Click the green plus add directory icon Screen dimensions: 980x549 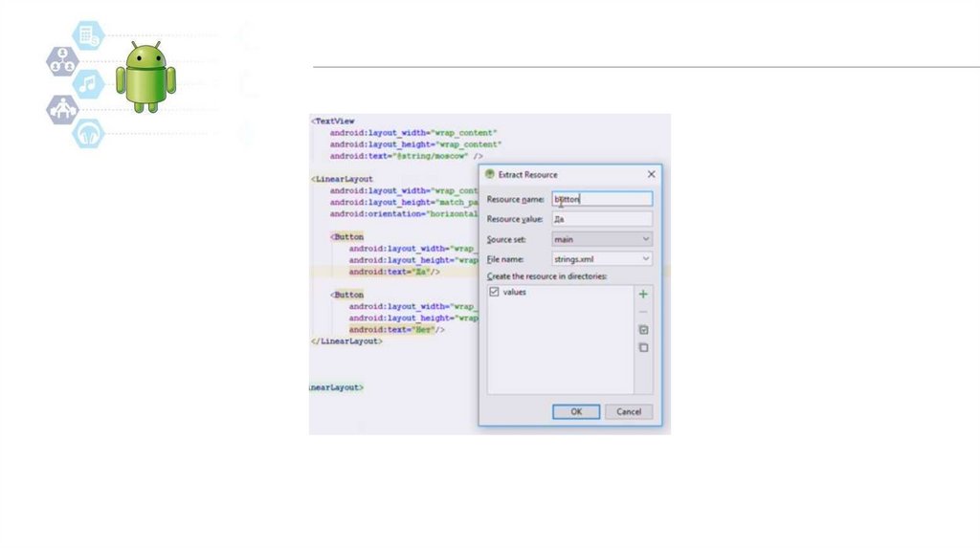[x=643, y=295]
